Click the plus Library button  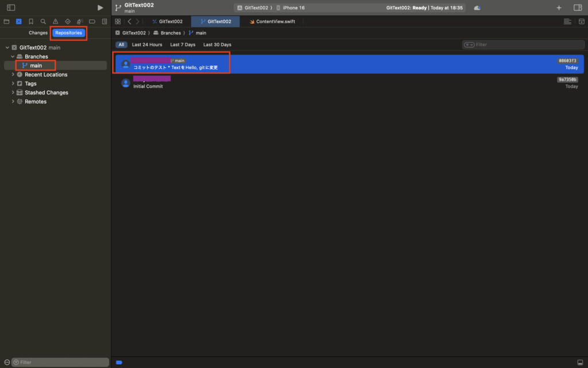559,7
